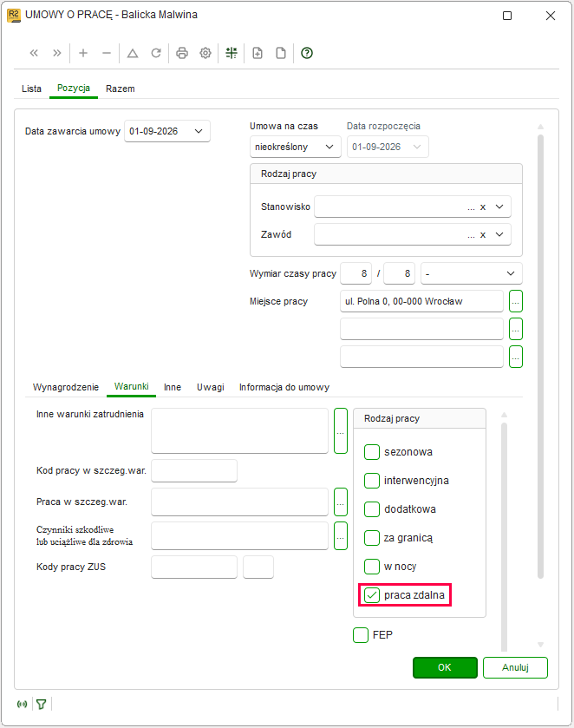The image size is (574, 728).
Task: Enable the dodatkowa work type checkbox
Action: click(x=372, y=509)
